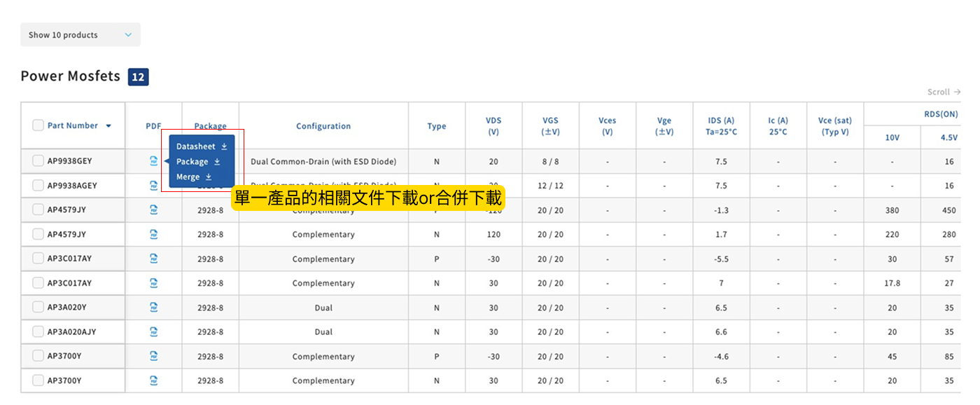Screen dimensions: 980x405
Task: Check AP4579JY checkbox in the VDS 120 row
Action: (x=38, y=234)
